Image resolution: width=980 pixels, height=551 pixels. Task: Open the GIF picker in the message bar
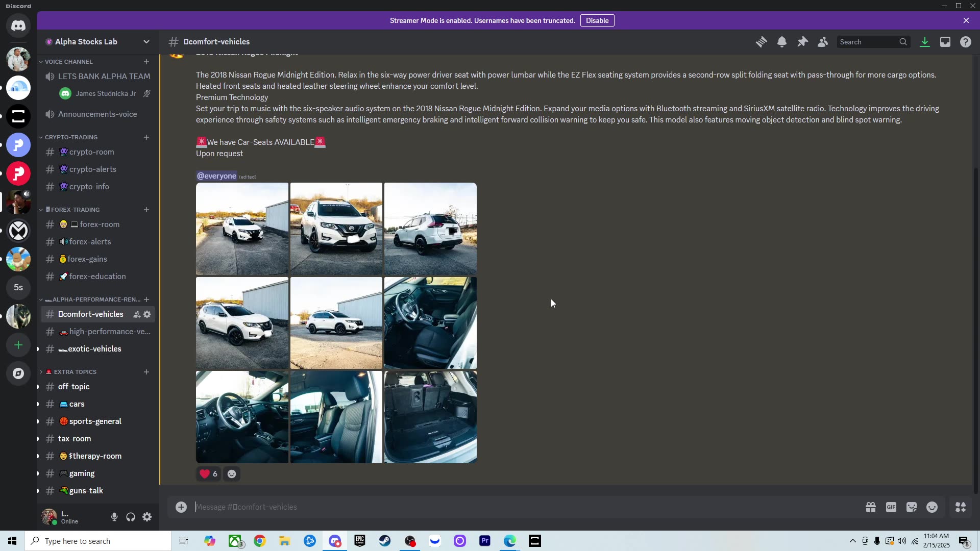[x=891, y=507]
